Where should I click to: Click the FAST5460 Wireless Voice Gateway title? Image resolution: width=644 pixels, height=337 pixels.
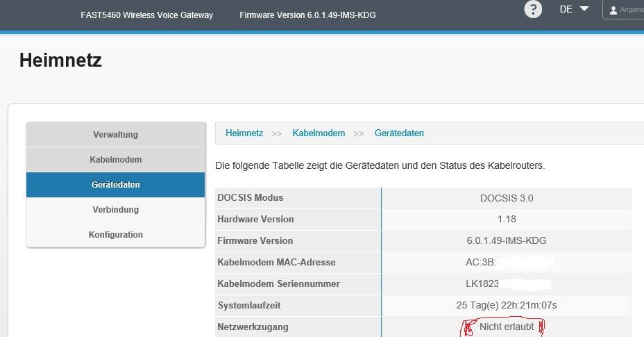(x=146, y=15)
